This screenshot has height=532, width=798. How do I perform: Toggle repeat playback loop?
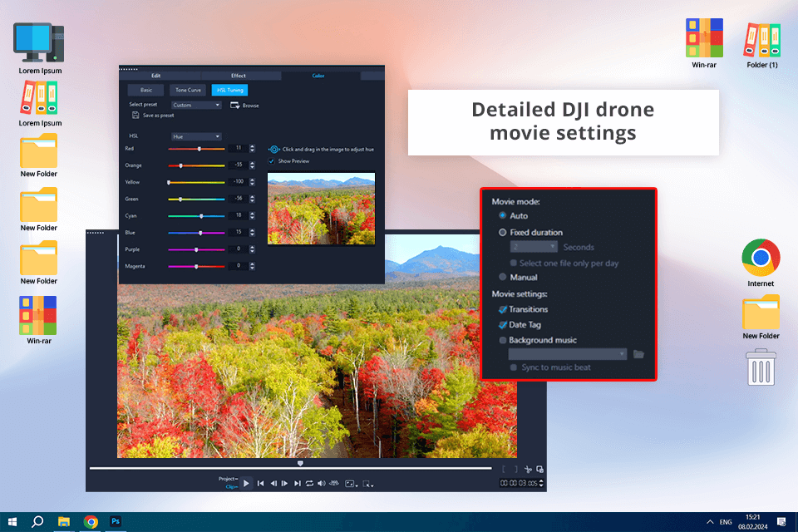(309, 483)
